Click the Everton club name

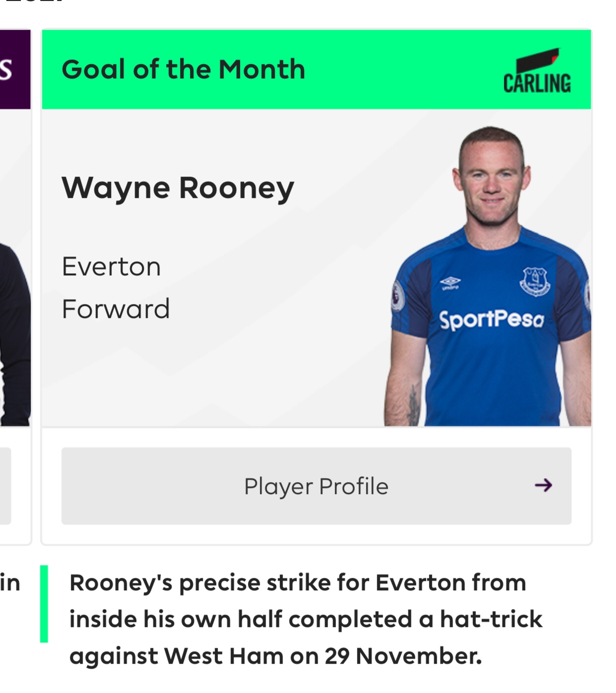[111, 267]
